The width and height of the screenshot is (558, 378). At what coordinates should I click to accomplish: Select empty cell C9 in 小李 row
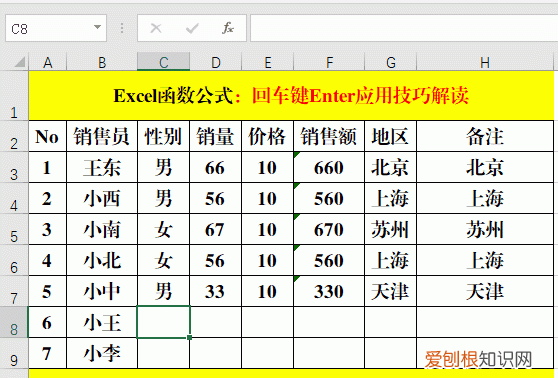(x=163, y=353)
